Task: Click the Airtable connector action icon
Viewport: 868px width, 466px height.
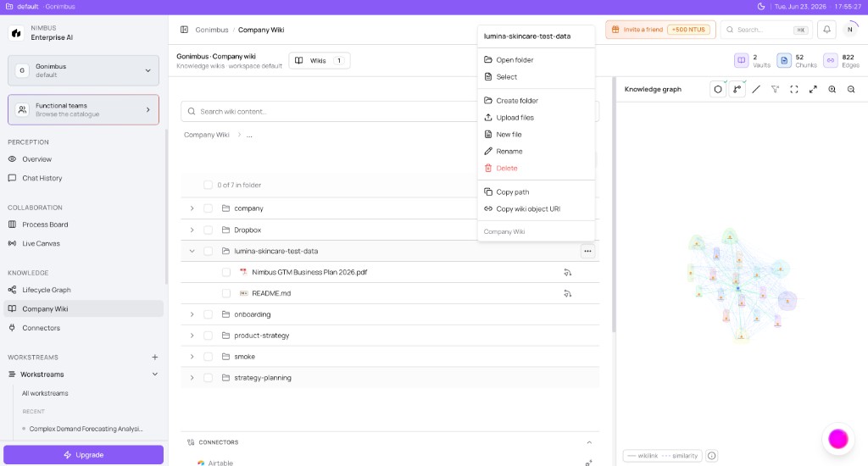Action: (x=589, y=463)
